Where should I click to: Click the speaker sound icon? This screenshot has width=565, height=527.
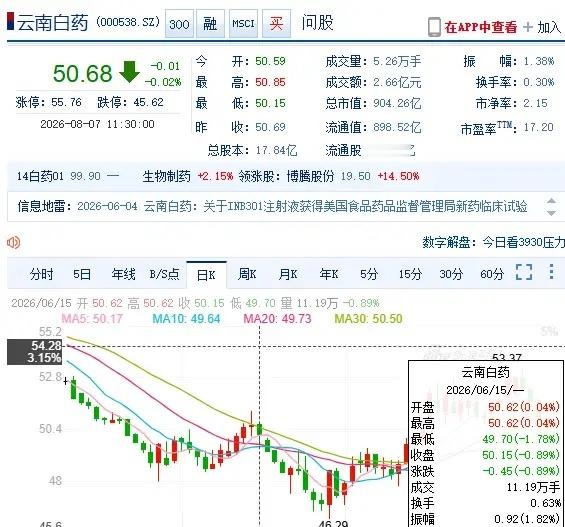point(13,242)
